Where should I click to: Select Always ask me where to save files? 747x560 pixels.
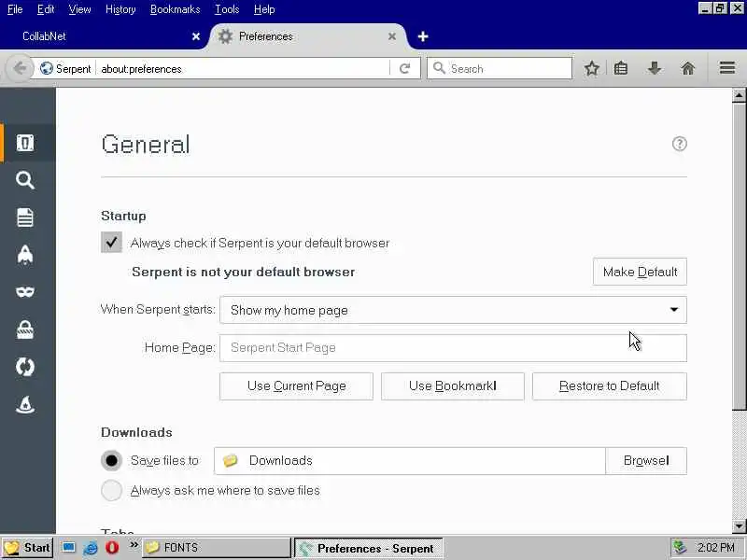click(x=111, y=490)
